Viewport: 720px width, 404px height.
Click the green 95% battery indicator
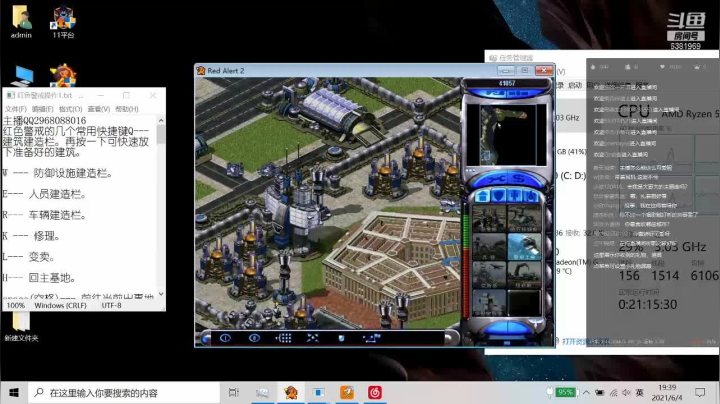(565, 393)
